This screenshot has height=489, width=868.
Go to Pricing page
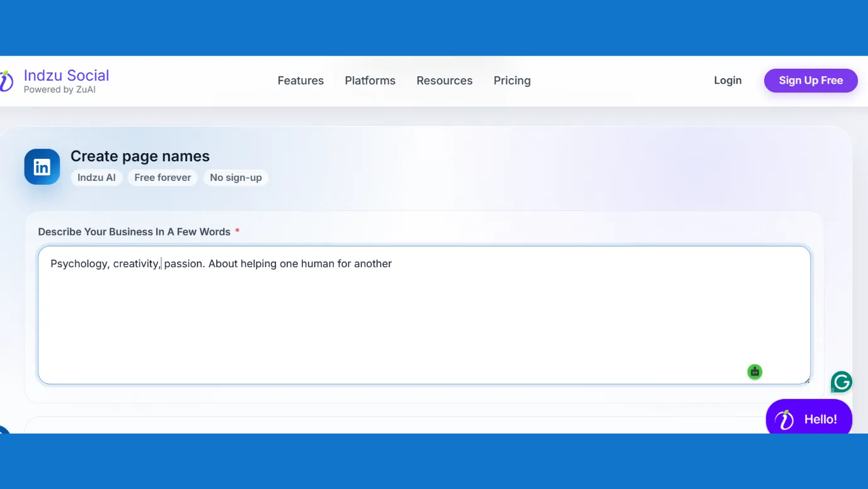[x=512, y=81]
